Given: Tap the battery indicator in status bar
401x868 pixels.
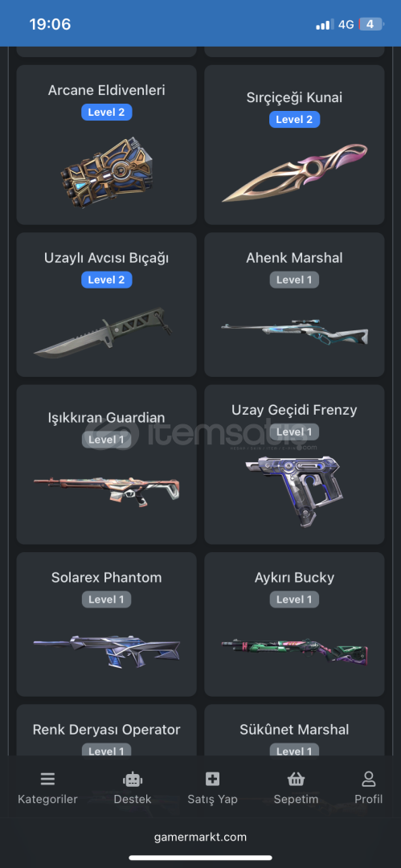Looking at the screenshot, I should click(370, 24).
